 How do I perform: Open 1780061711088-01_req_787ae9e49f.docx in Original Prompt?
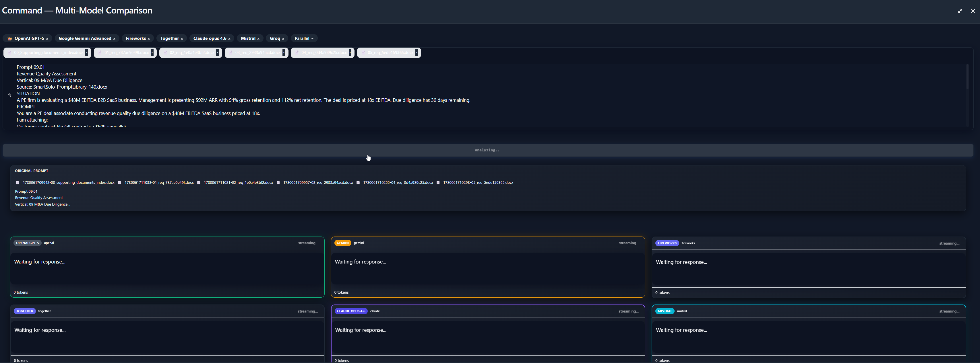(x=159, y=182)
